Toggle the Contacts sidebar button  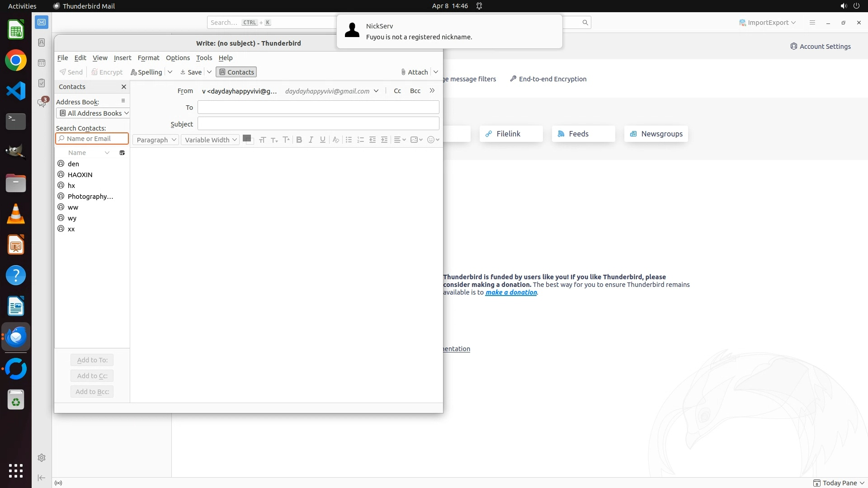point(236,72)
